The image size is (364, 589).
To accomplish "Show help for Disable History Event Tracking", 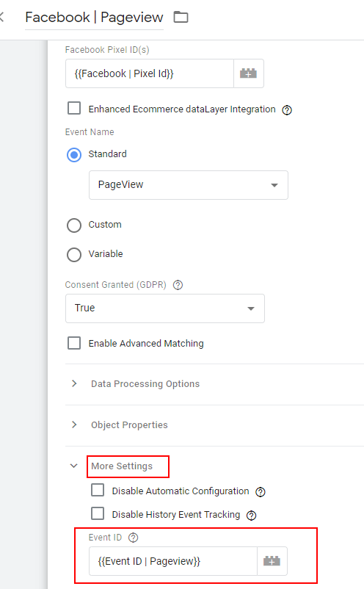I will [x=252, y=516].
